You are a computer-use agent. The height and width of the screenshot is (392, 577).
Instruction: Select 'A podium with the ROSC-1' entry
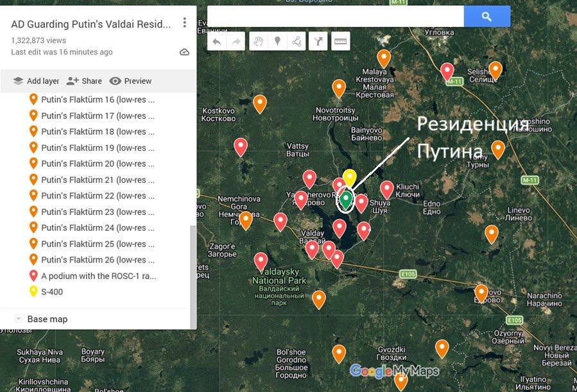pyautogui.click(x=98, y=276)
